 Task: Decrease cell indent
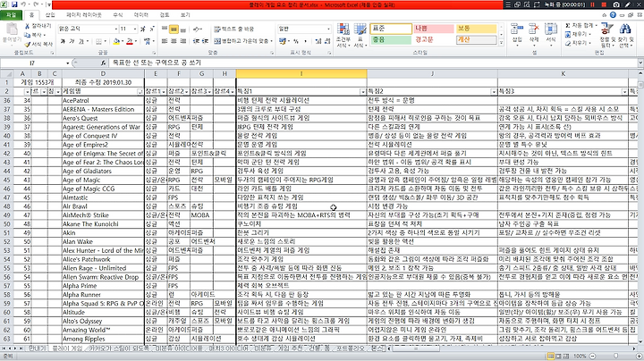196,41
